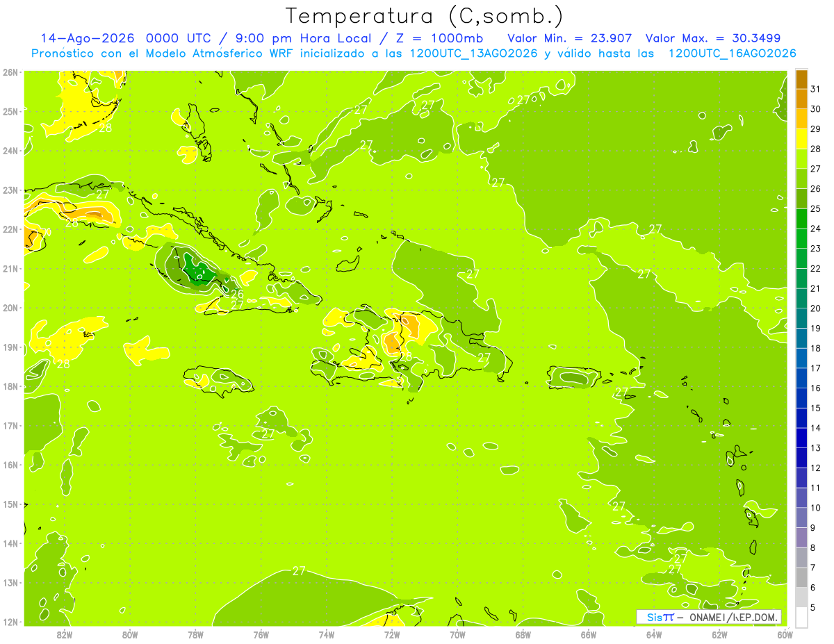Click the '26N' latitude axis label
This screenshot has height=644, width=834.
[x=10, y=72]
